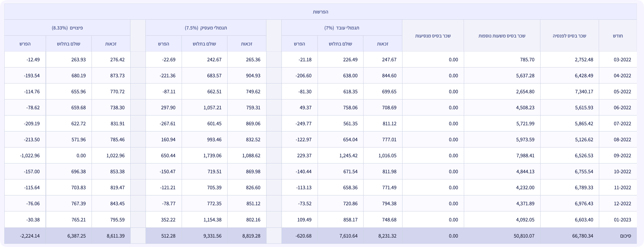Select the 01-2023 month row cell

pyautogui.click(x=622, y=219)
